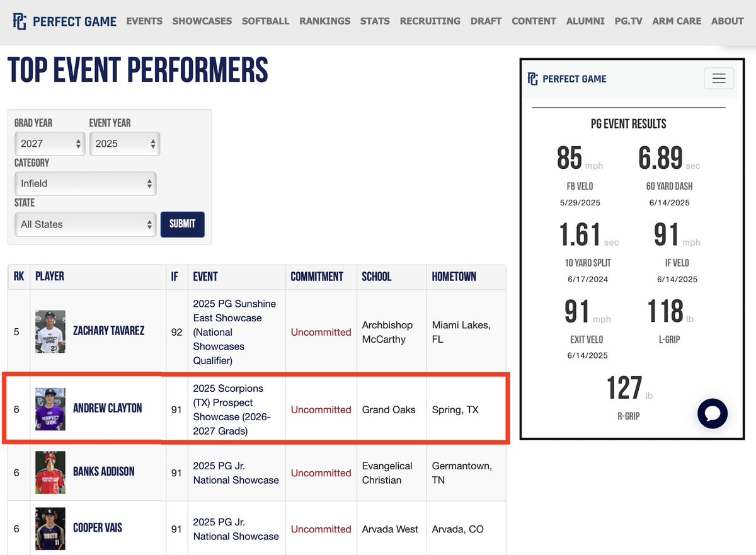Screen dimensions: 756x555
Task: Click the 91 mph IF Velo value
Action: click(x=677, y=234)
